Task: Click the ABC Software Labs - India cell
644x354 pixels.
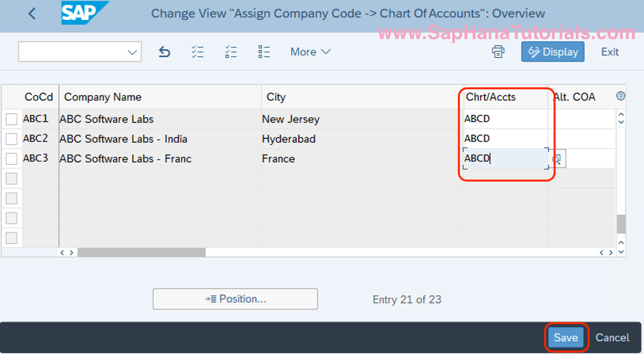Action: 160,139
